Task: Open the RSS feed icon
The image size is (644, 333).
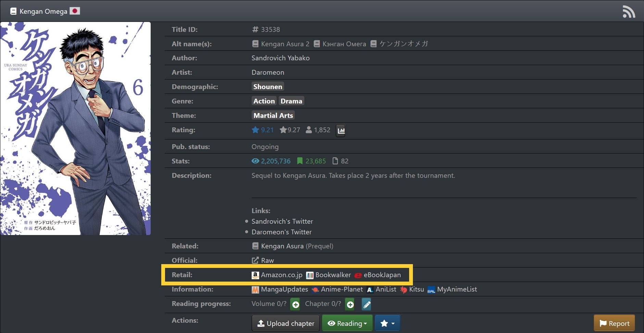Action: click(x=629, y=12)
